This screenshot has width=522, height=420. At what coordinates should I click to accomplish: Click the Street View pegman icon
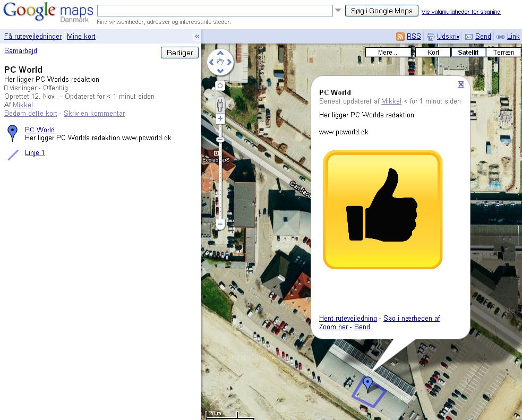tap(220, 105)
